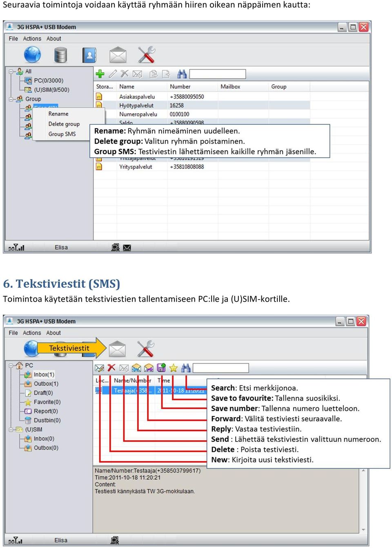Select the Yrityspalvelut contact row
This screenshot has height=548, width=392.
[202, 167]
